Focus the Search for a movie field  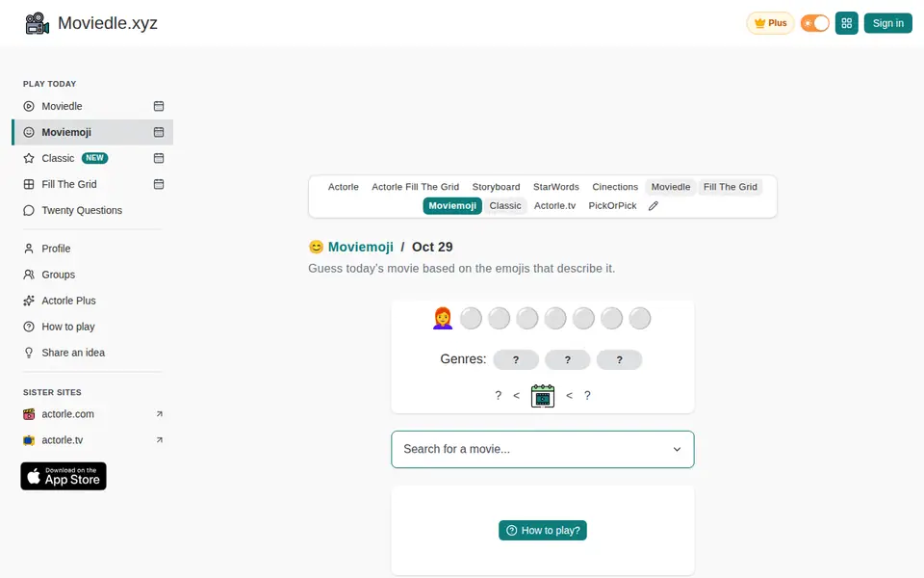click(543, 450)
